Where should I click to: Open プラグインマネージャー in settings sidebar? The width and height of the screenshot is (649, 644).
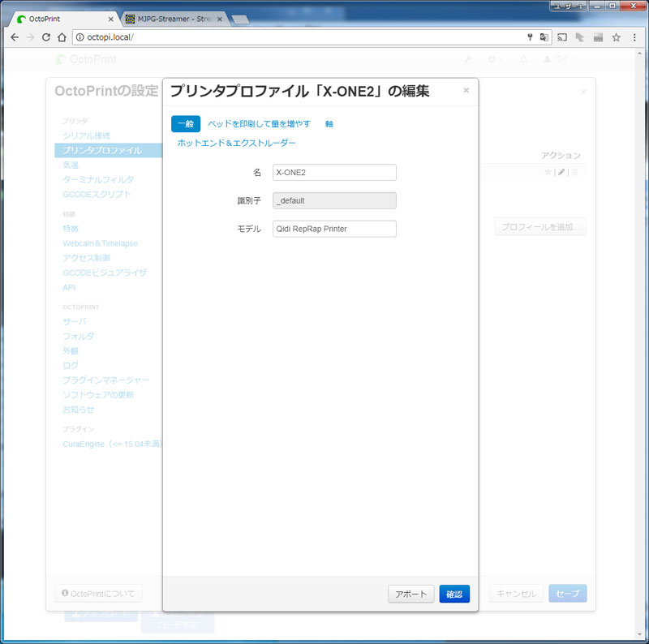tap(106, 380)
